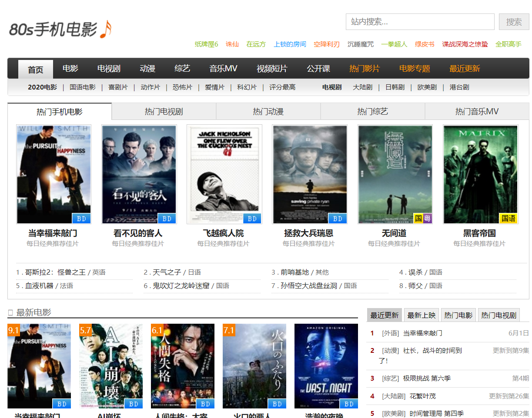The width and height of the screenshot is (532, 418).
Task: Open the 上锁的房间 keyword link
Action: (x=290, y=44)
